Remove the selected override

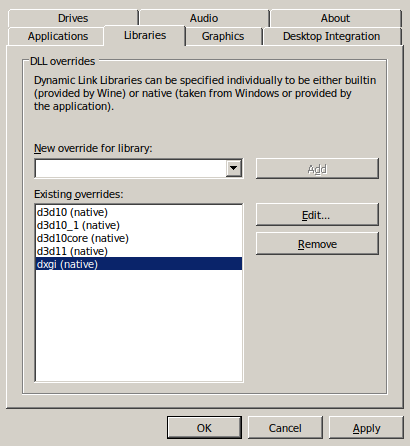(x=317, y=244)
